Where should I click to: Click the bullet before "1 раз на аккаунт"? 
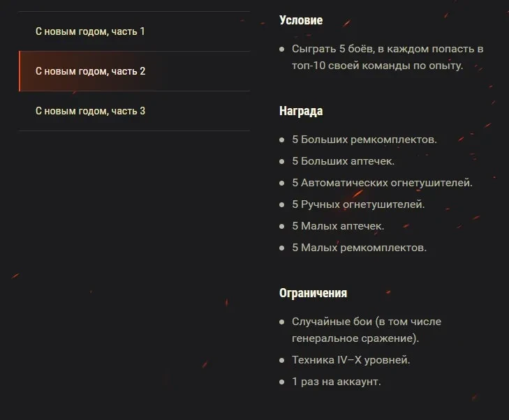point(282,382)
